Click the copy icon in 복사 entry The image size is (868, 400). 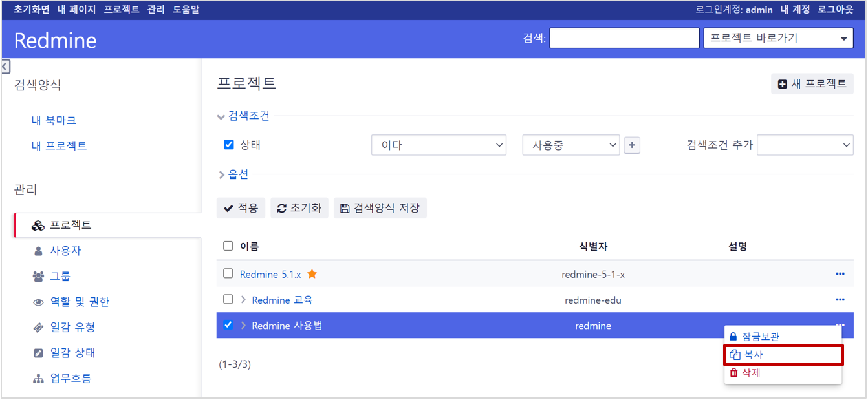tap(734, 355)
